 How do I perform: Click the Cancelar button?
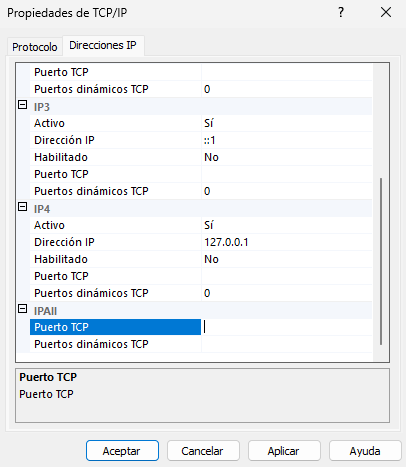203,451
